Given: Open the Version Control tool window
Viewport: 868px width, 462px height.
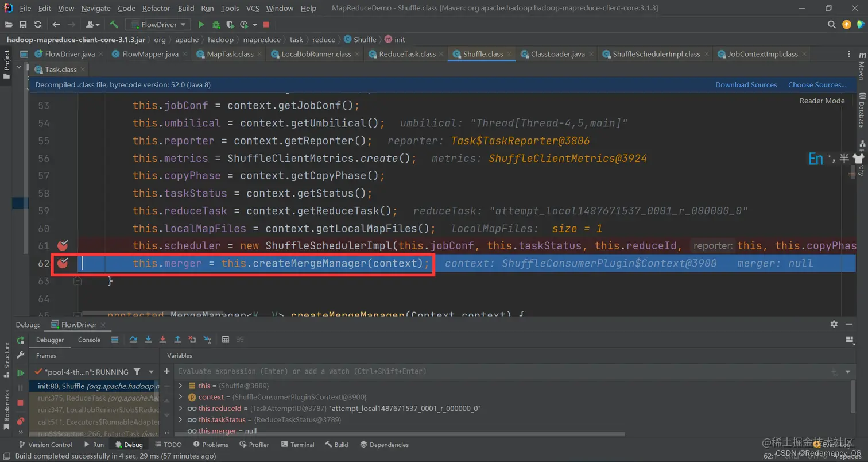Looking at the screenshot, I should [45, 445].
